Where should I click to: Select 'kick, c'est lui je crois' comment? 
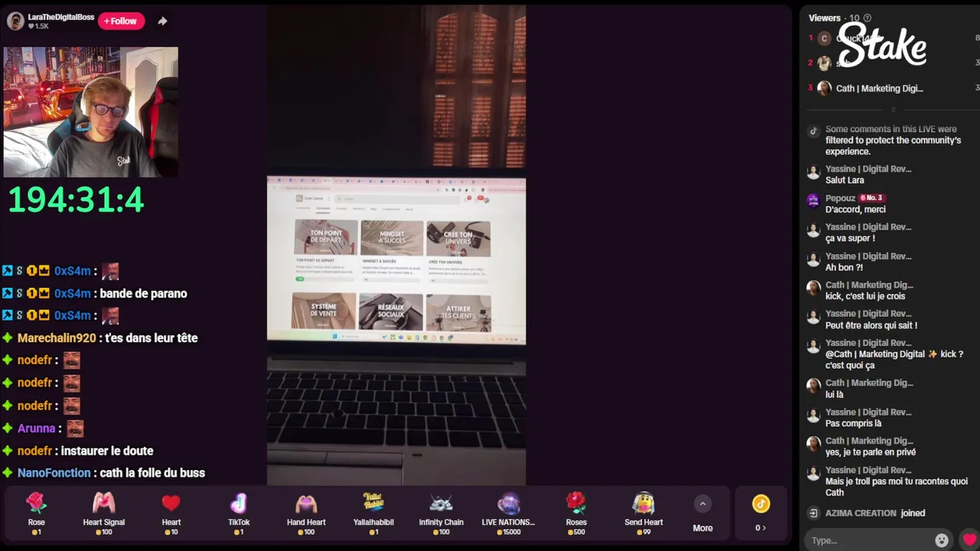coord(865,296)
